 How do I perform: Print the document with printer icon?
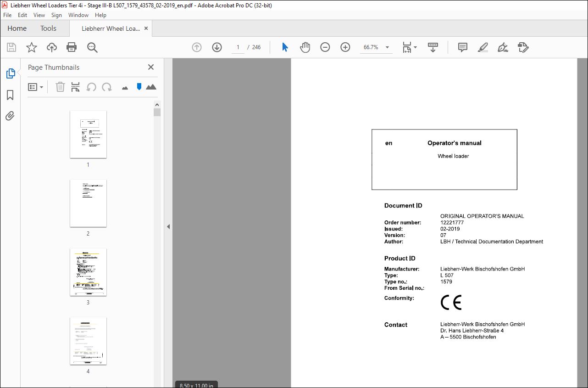coord(72,47)
